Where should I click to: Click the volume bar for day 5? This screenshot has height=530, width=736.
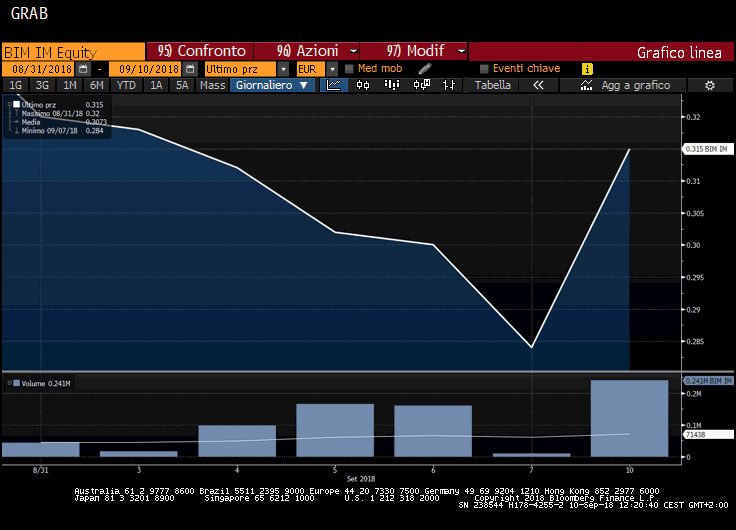click(x=335, y=430)
